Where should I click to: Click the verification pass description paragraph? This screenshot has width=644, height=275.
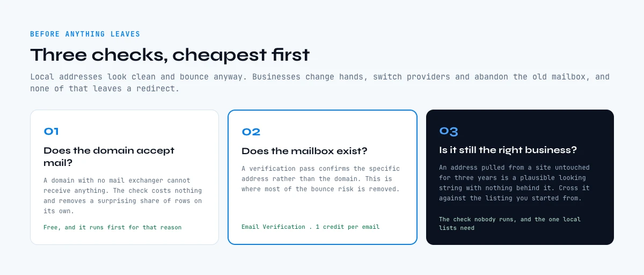click(x=320, y=179)
